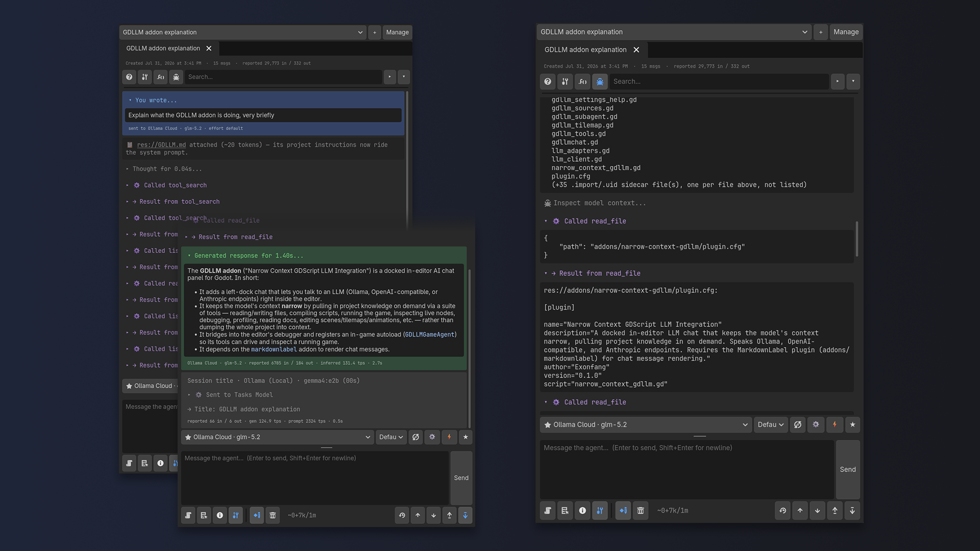
Task: Click the purple gear icon in the right panel
Action: pyautogui.click(x=816, y=424)
